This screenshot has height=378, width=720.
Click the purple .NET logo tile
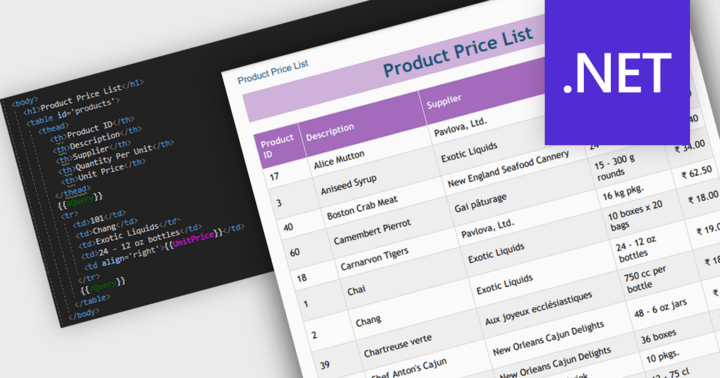617,72
